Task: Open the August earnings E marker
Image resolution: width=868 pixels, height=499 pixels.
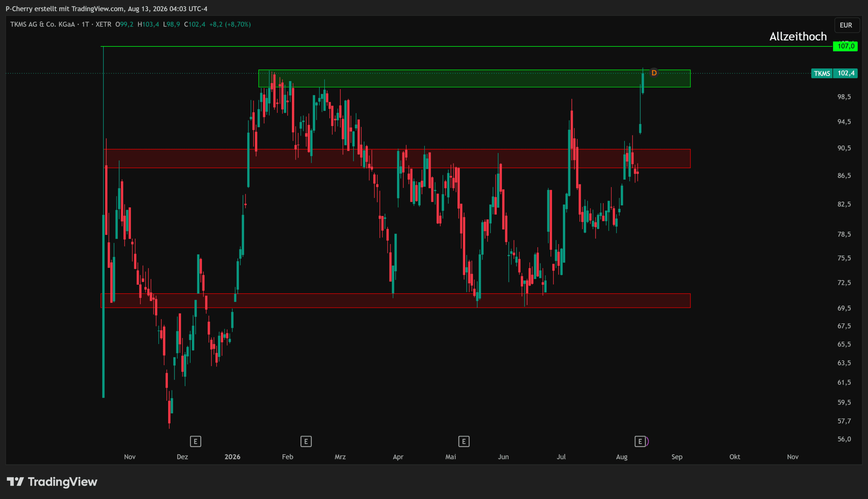Action: tap(640, 441)
